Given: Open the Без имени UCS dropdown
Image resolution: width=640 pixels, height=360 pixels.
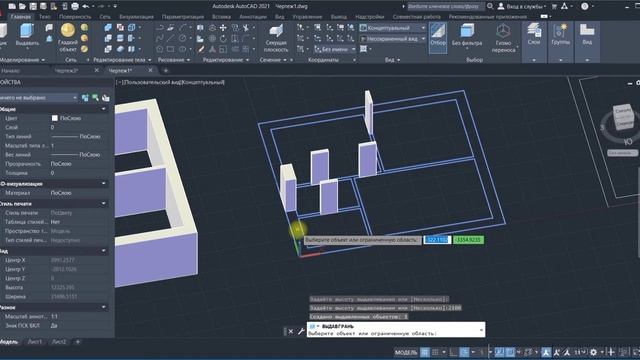Looking at the screenshot, I should 335,49.
